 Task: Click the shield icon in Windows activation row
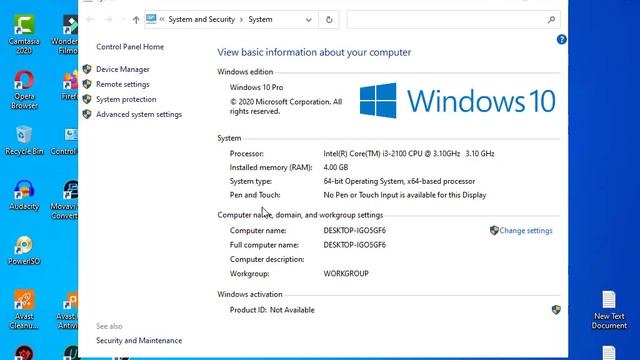pyautogui.click(x=556, y=310)
